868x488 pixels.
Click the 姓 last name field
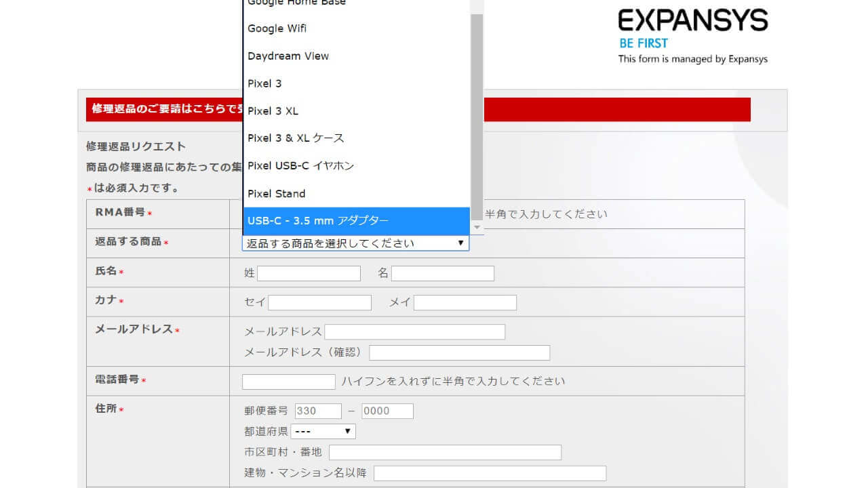coord(309,273)
